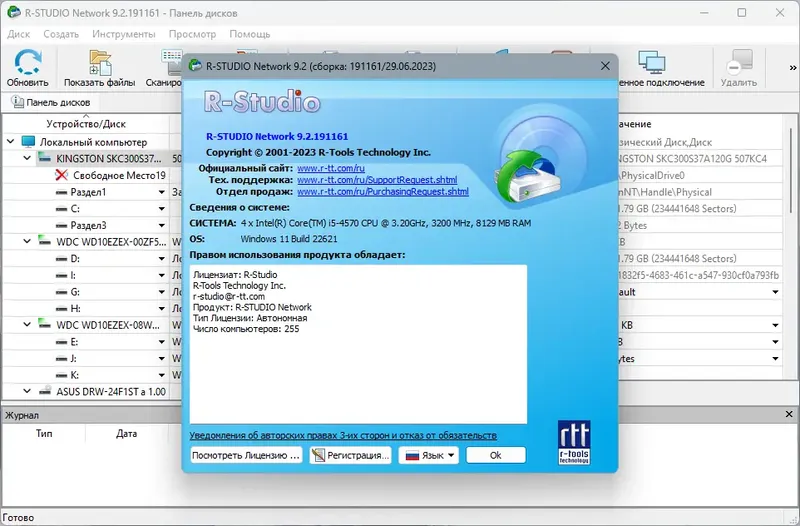Select the E: volume
The image size is (800, 526).
click(x=74, y=342)
